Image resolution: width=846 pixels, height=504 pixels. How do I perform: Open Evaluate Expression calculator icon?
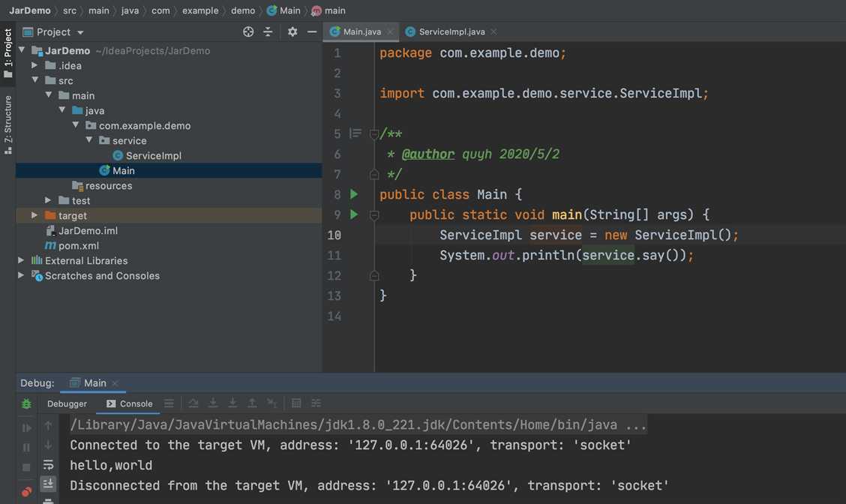[x=296, y=403]
